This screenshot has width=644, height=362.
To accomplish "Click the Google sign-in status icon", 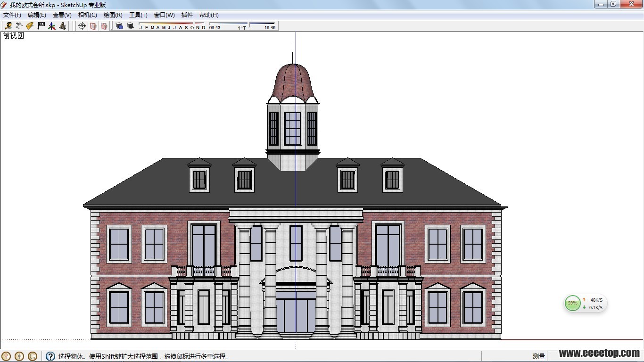I will pyautogui.click(x=33, y=356).
